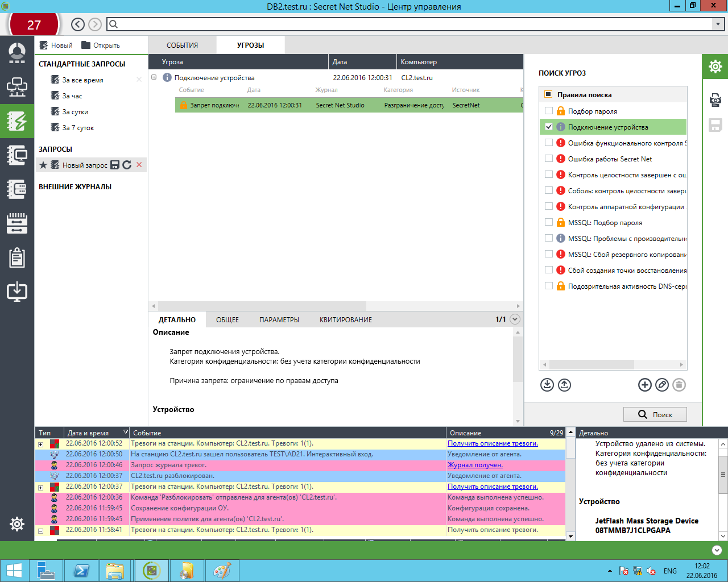Open the download/updates panel in sidebar

[x=17, y=291]
